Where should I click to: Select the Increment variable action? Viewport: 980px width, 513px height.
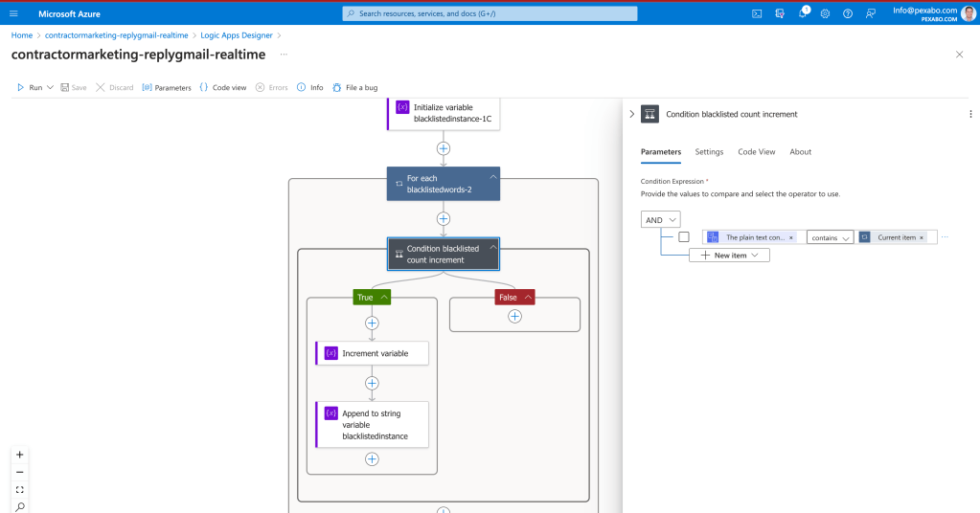click(x=372, y=353)
